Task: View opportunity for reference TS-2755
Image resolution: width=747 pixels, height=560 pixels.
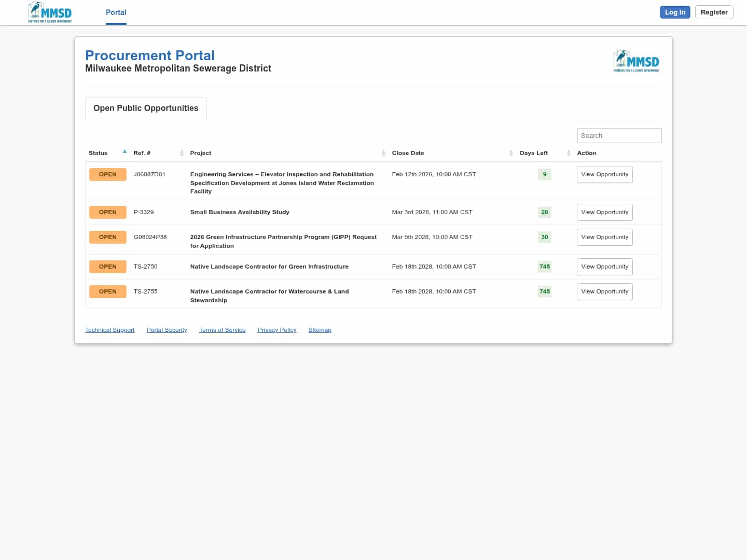Action: [604, 292]
